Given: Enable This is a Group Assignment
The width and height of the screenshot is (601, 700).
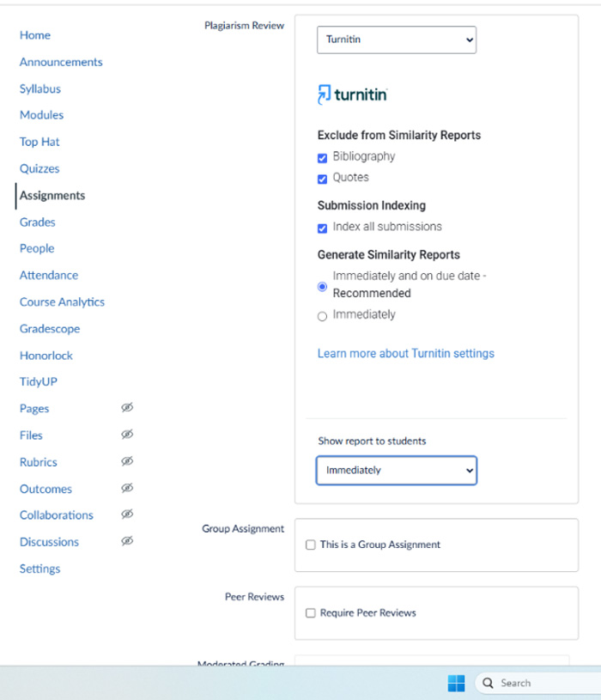Looking at the screenshot, I should tap(311, 545).
